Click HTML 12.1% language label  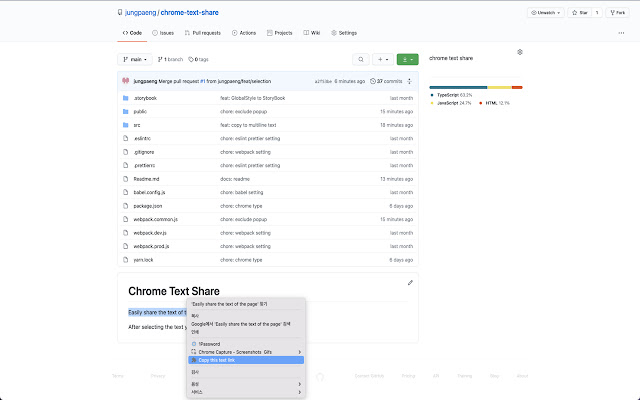[494, 103]
